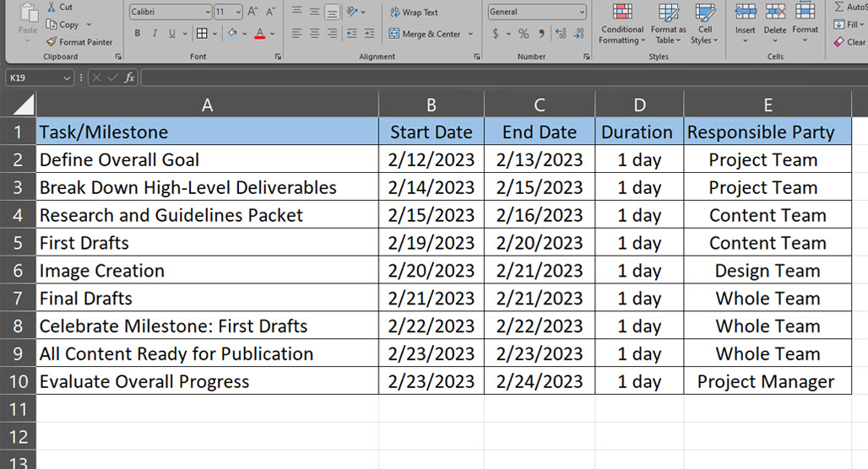Open the General number format dropdown

[x=582, y=12]
